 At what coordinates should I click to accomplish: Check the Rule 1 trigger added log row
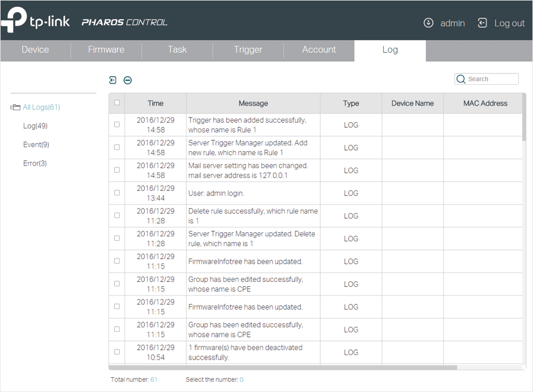pos(117,124)
